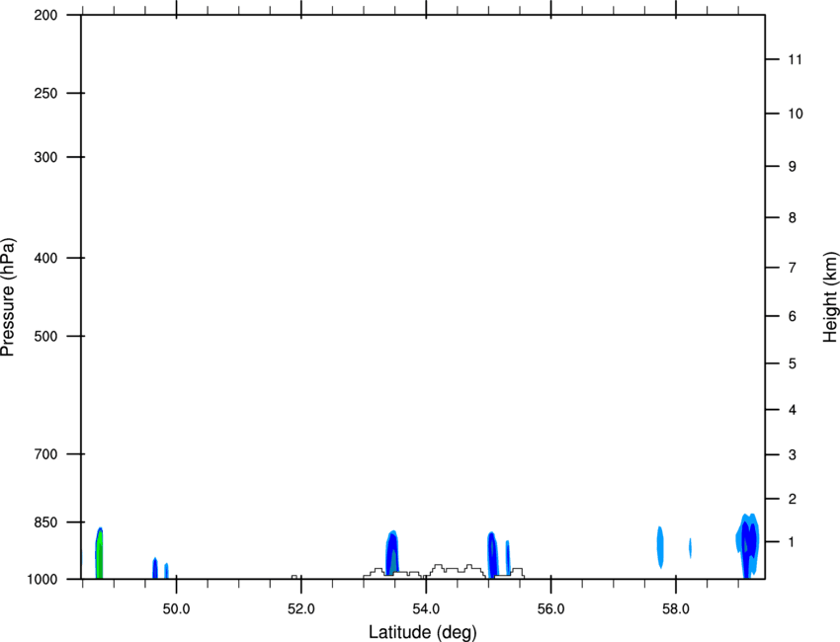Select the 850 pressure tick label
The height and width of the screenshot is (642, 840).
(45, 522)
